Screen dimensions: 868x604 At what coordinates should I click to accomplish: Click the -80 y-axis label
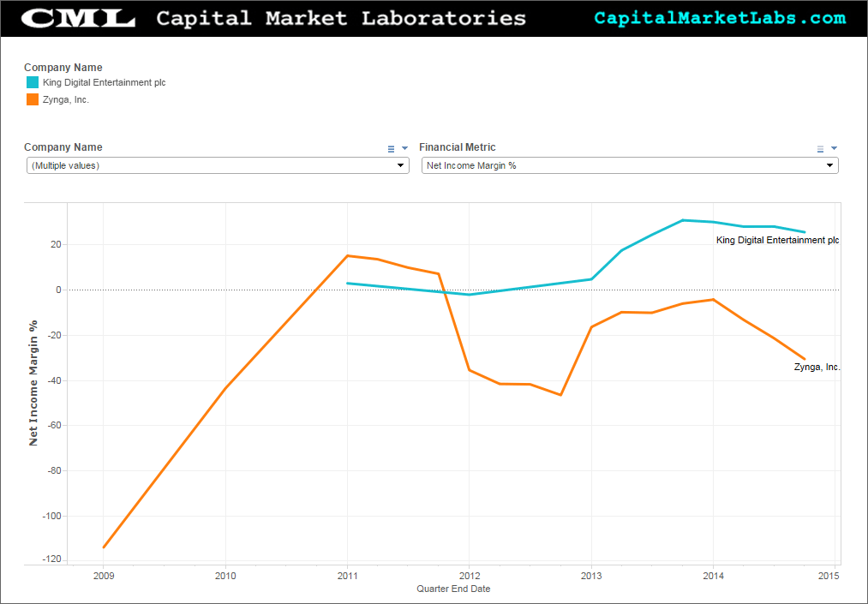(54, 471)
